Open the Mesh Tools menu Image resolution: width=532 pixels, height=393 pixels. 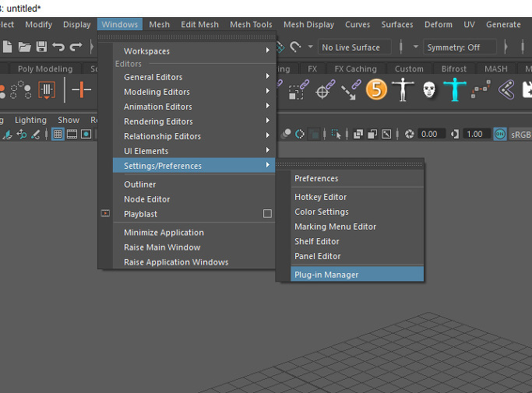point(251,24)
